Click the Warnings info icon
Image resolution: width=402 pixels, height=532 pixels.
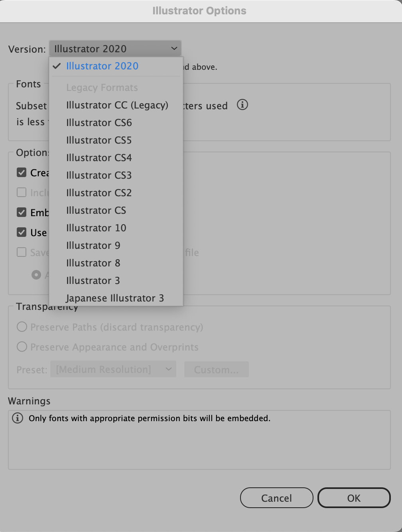[18, 418]
